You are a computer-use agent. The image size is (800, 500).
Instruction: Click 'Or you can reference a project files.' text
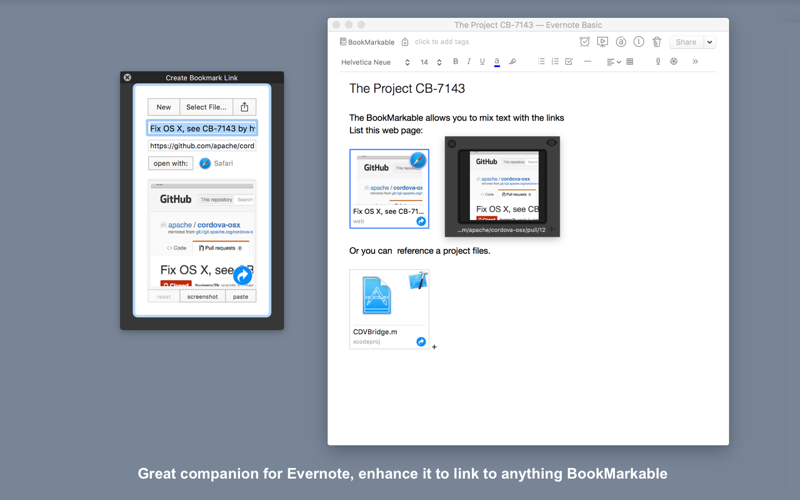[x=419, y=251]
